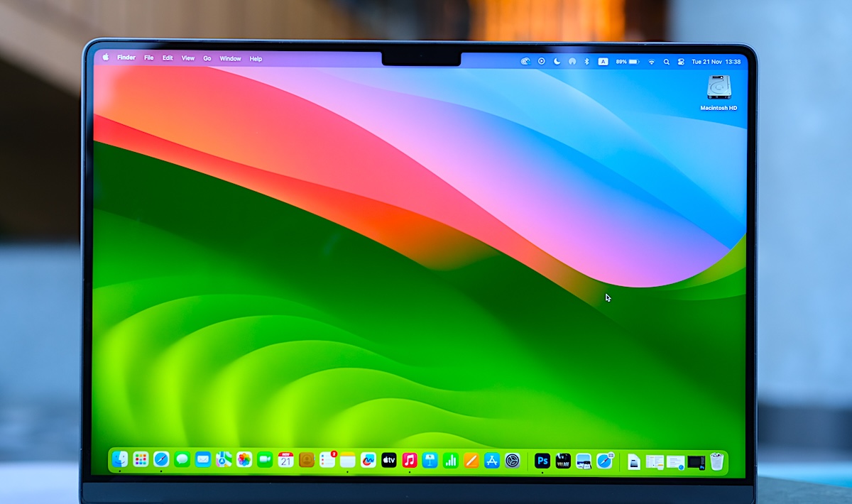Open the Apple menu
The width and height of the screenshot is (852, 504).
pos(106,58)
